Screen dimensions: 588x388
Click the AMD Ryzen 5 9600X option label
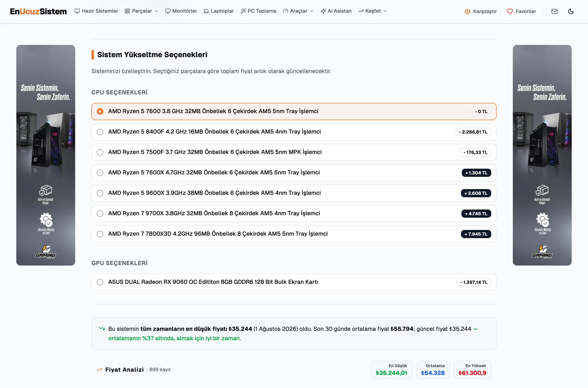[x=214, y=193]
